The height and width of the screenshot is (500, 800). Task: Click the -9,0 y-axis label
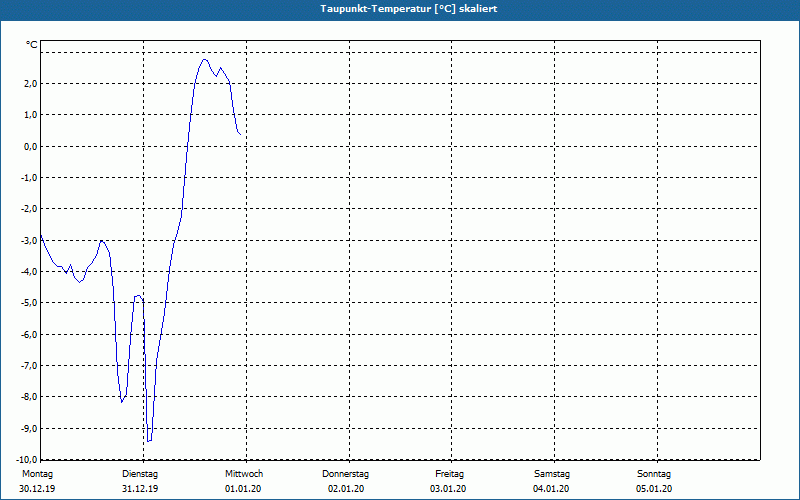[29, 429]
